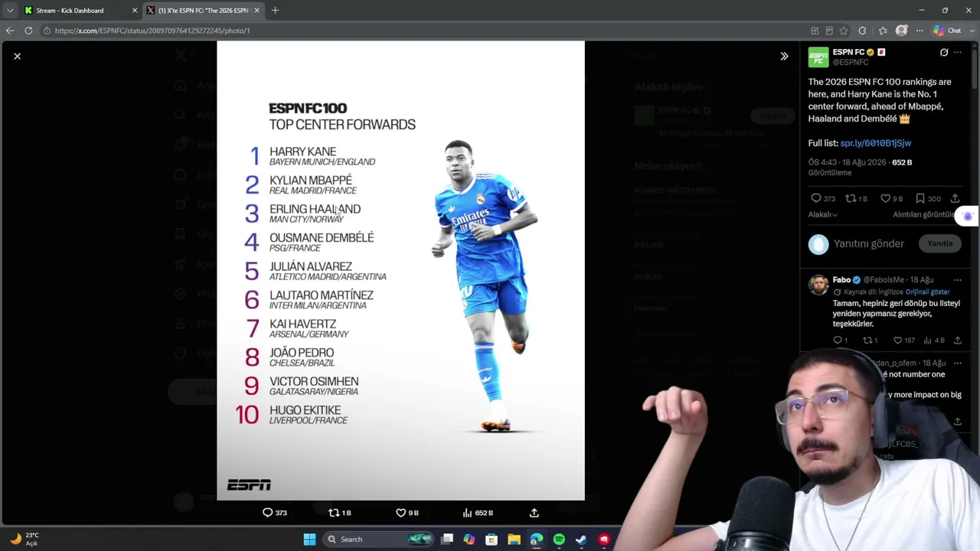This screenshot has width=980, height=551.
Task: Open File Explorer from the taskbar
Action: pyautogui.click(x=514, y=540)
